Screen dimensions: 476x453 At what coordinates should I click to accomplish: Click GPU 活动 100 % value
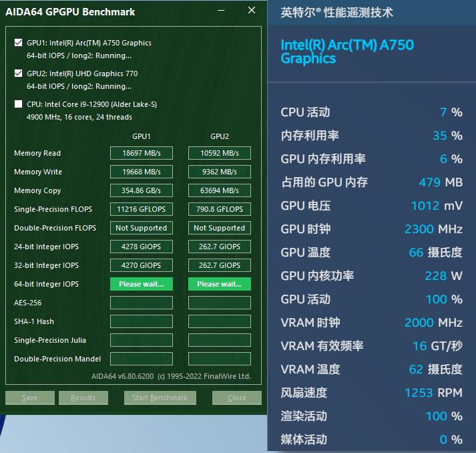444,299
